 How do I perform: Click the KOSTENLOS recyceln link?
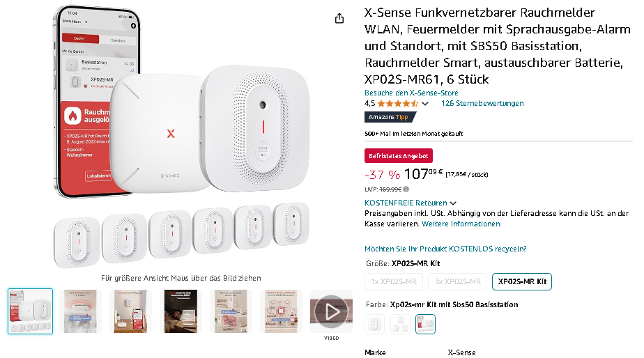click(445, 249)
